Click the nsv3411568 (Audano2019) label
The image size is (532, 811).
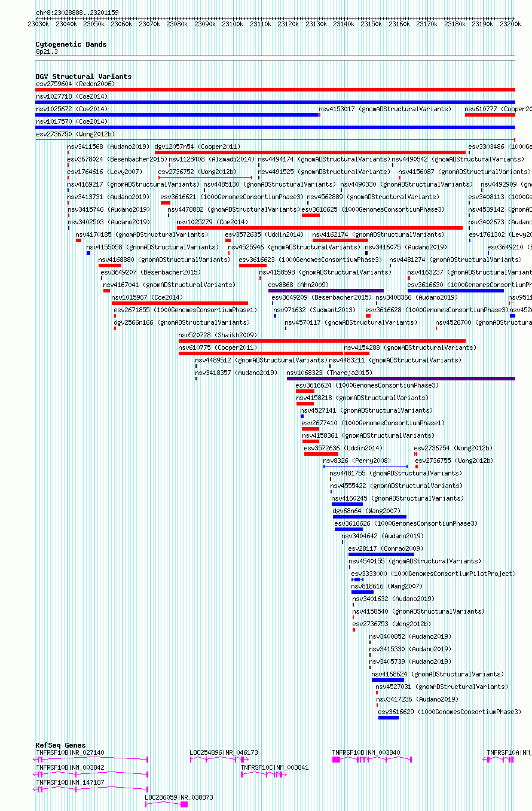108,147
